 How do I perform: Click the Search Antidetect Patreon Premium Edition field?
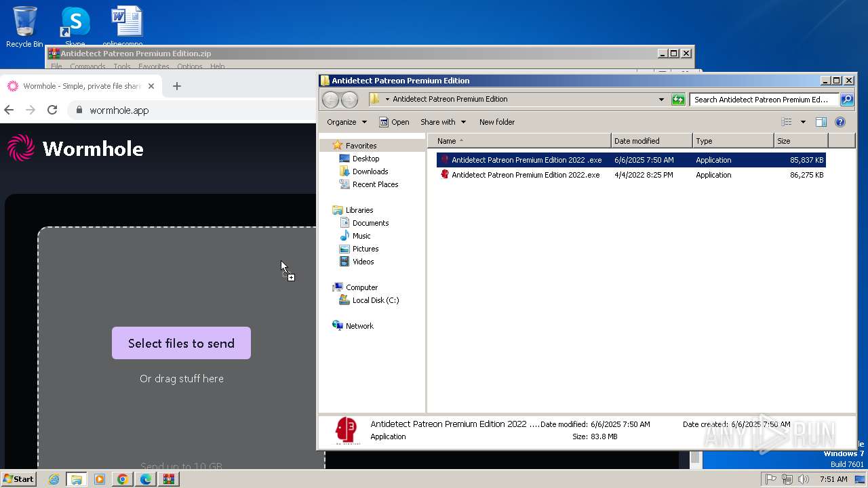(764, 100)
